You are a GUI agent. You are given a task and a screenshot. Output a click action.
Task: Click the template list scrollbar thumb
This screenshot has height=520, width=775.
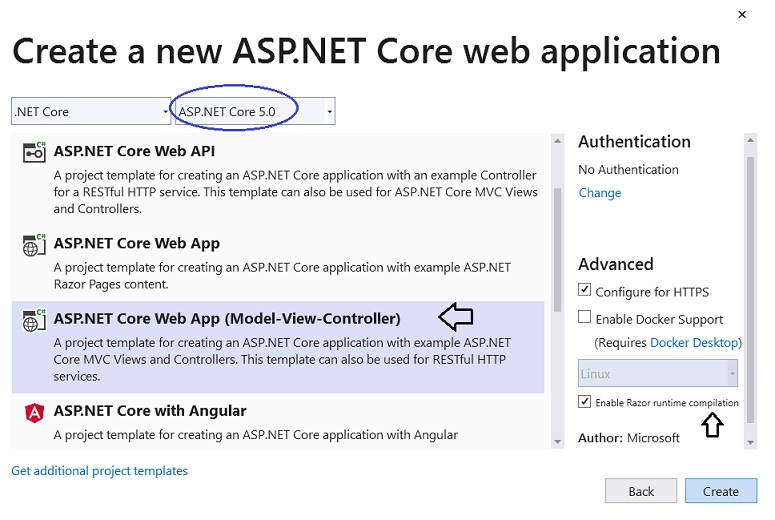click(x=558, y=250)
